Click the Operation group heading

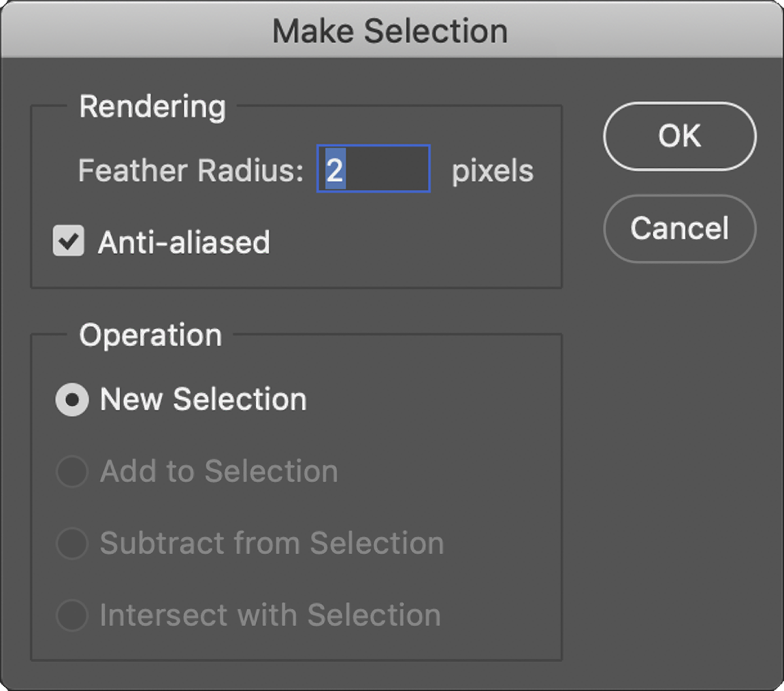tap(150, 335)
